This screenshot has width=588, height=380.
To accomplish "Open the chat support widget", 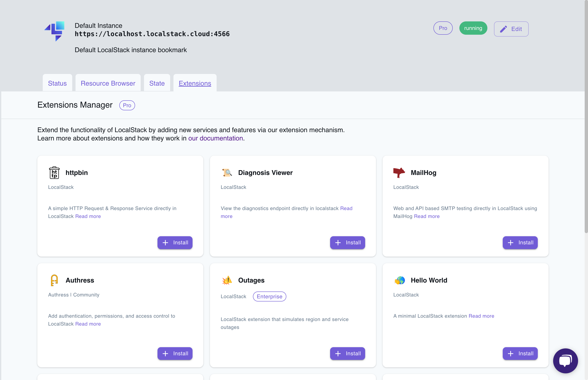I will pos(565,360).
